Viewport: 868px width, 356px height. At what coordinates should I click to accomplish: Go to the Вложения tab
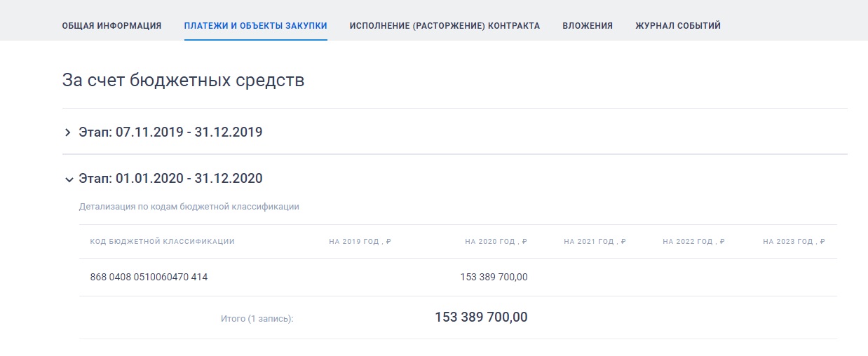[587, 26]
